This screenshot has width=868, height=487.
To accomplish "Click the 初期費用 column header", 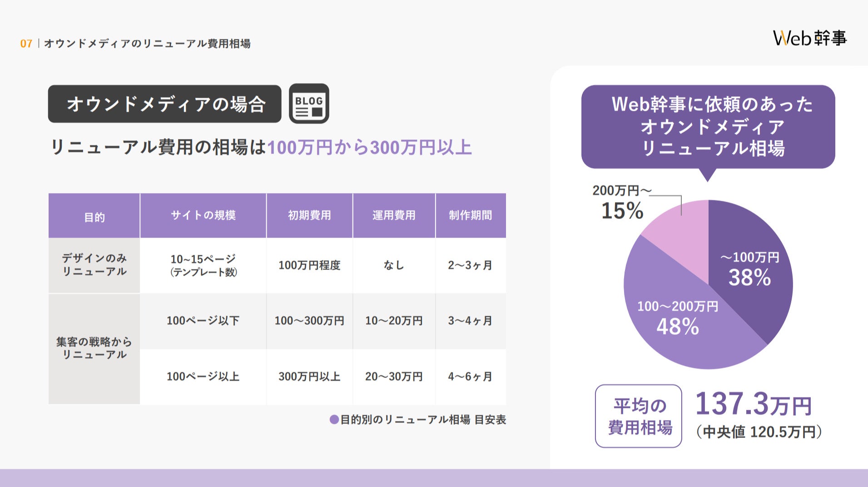I will 309,216.
